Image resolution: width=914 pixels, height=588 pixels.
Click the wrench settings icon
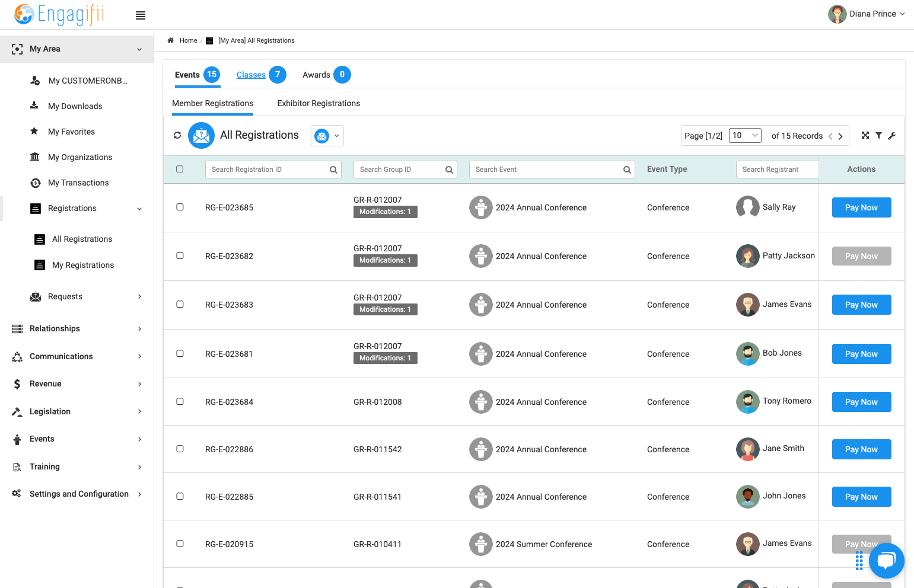[x=891, y=136]
